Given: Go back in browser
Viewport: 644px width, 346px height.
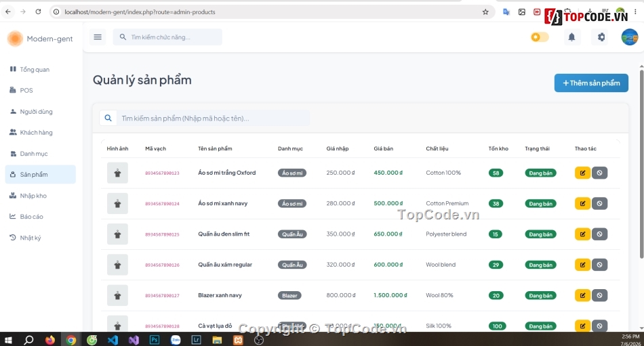Looking at the screenshot, I should tap(8, 12).
